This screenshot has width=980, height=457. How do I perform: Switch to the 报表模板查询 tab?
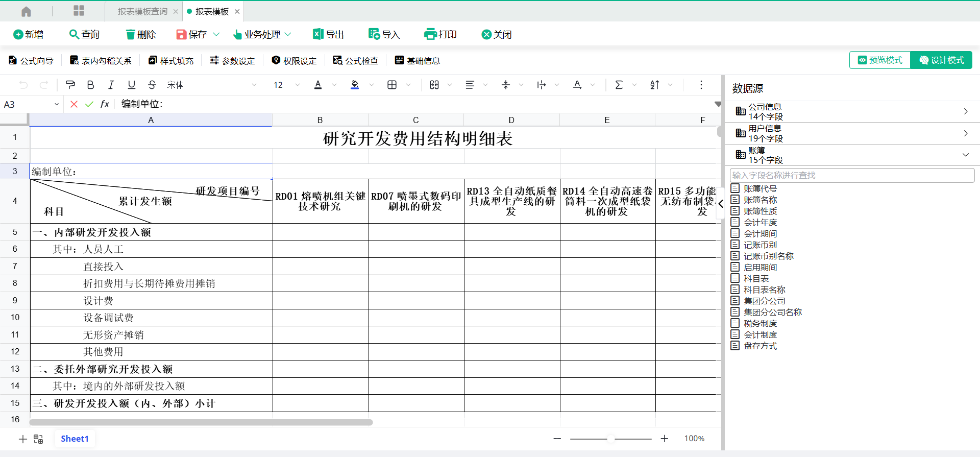click(x=142, y=11)
